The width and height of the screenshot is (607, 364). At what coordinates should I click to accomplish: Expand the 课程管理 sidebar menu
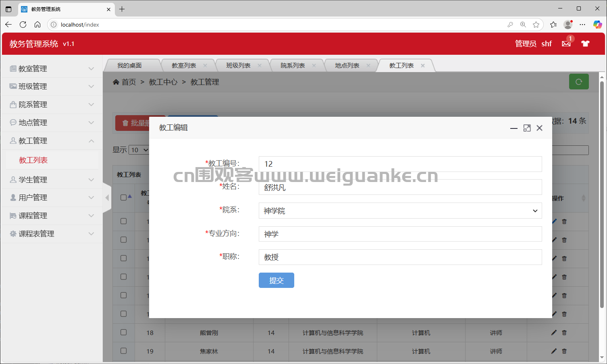[52, 215]
